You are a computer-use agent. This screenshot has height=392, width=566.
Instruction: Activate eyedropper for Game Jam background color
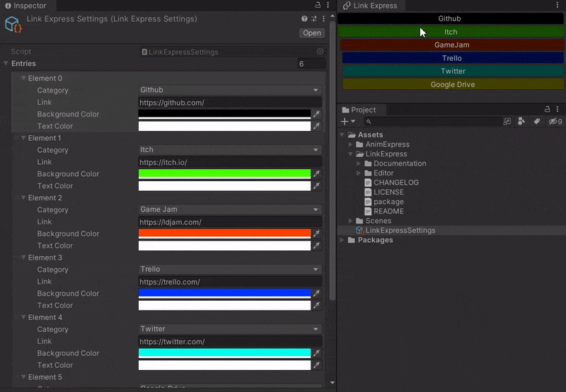(316, 234)
